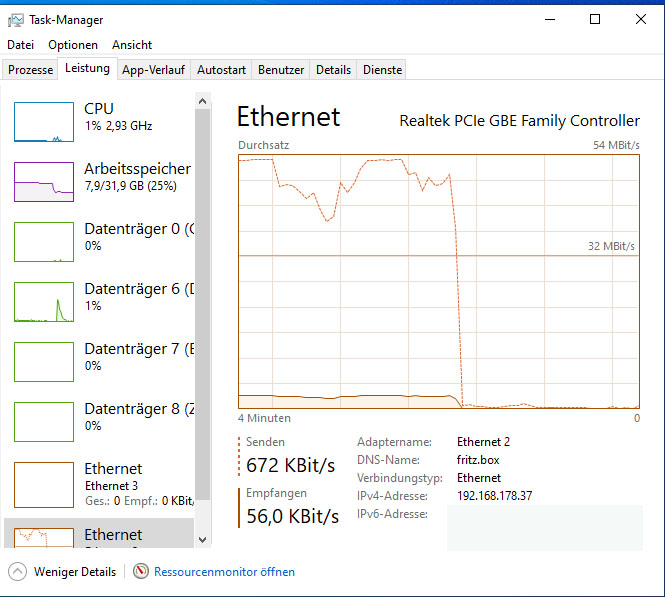Switch to the Prozesse tab

click(30, 70)
